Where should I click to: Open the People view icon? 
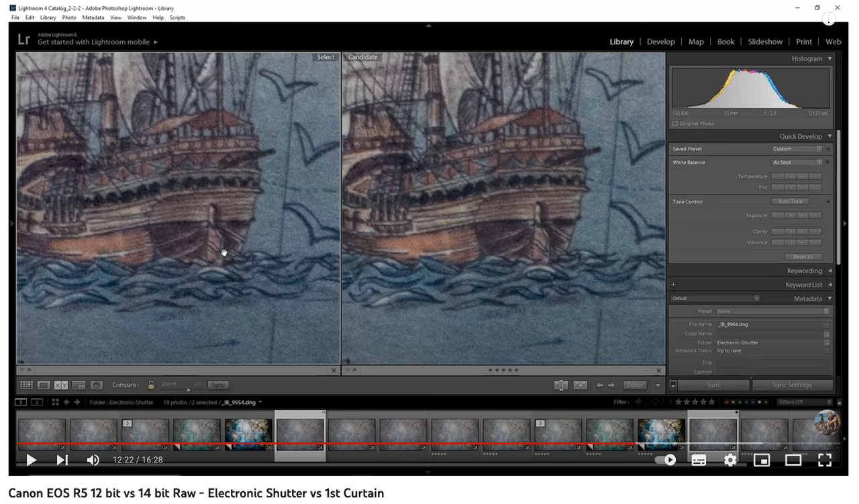point(97,385)
